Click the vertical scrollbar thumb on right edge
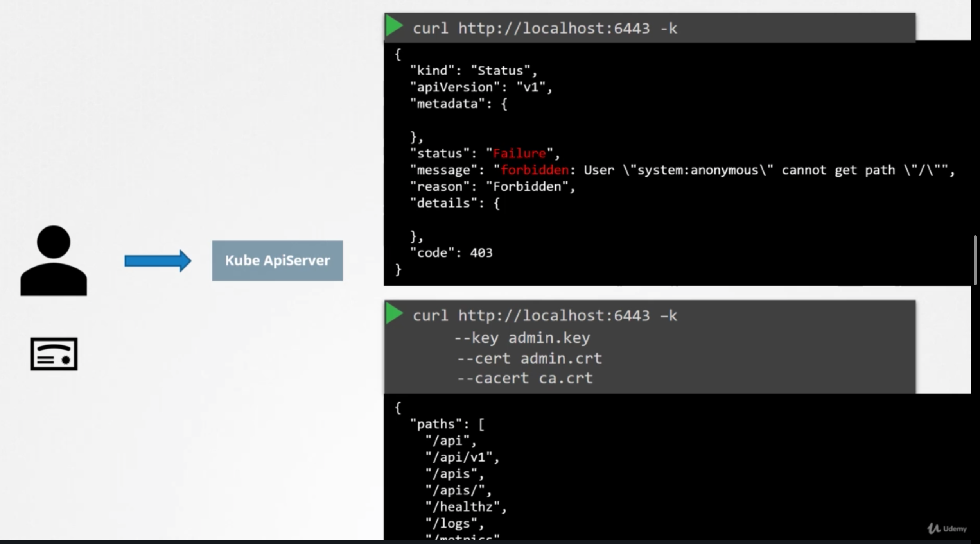 tap(975, 260)
